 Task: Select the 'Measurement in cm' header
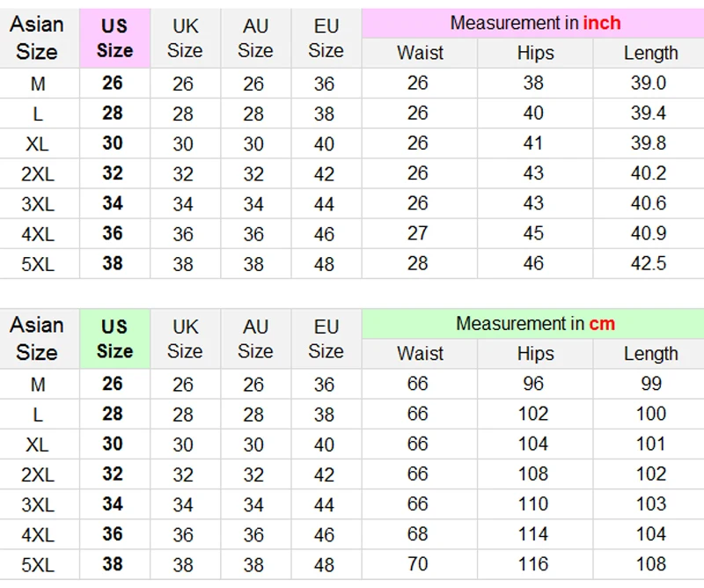pos(535,323)
